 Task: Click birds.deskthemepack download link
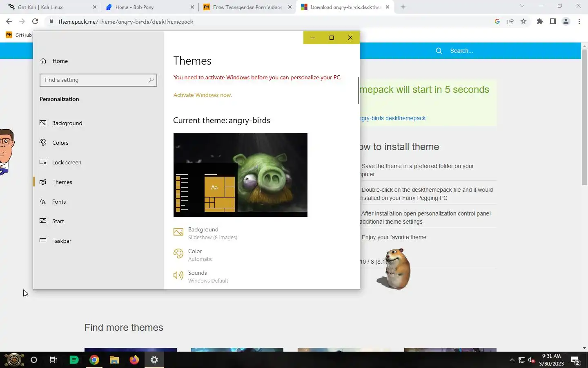[392, 118]
